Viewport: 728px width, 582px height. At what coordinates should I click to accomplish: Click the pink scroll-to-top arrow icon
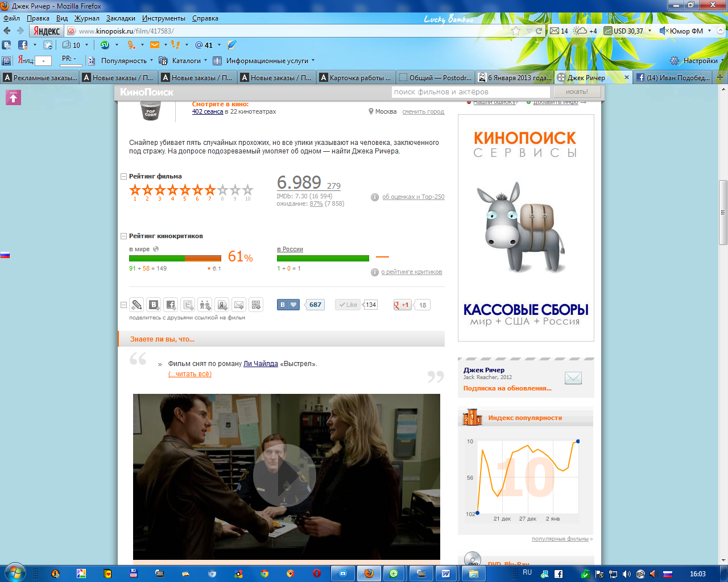(x=13, y=98)
